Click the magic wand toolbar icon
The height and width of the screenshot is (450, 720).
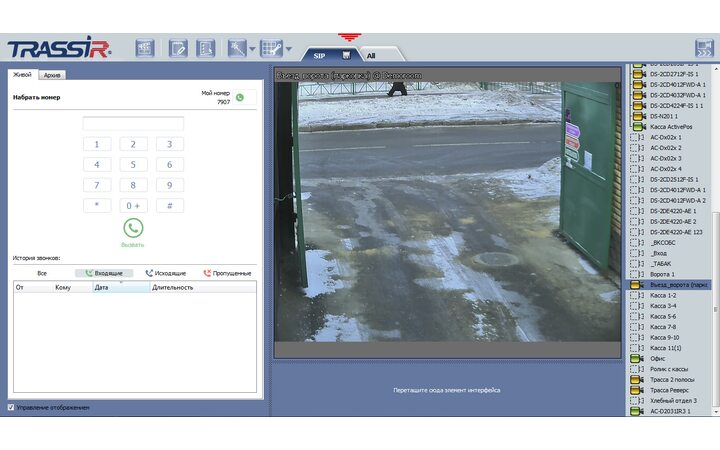[237, 48]
